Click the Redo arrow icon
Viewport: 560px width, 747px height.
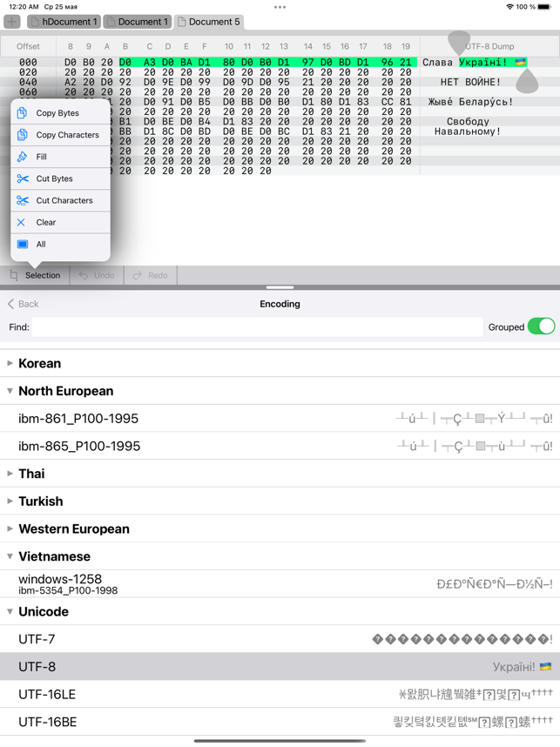pos(138,275)
